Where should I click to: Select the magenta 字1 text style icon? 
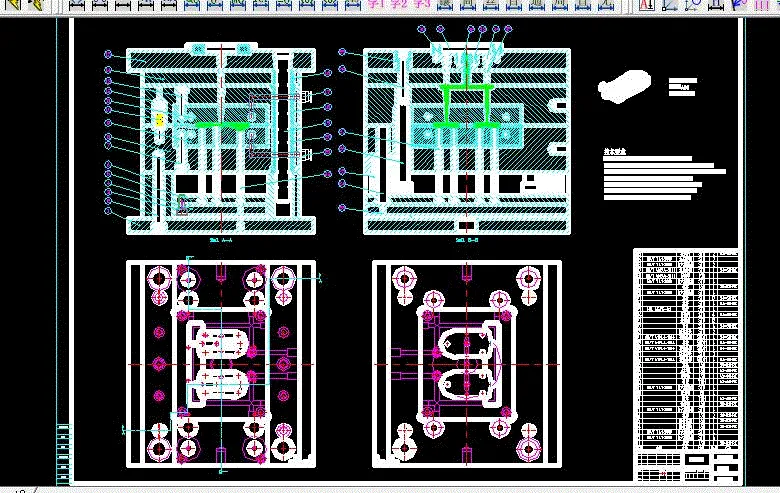[376, 4]
